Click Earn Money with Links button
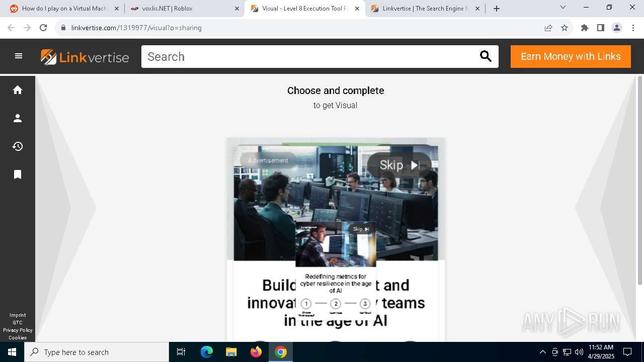Viewport: 644px width, 362px height. coord(571,56)
